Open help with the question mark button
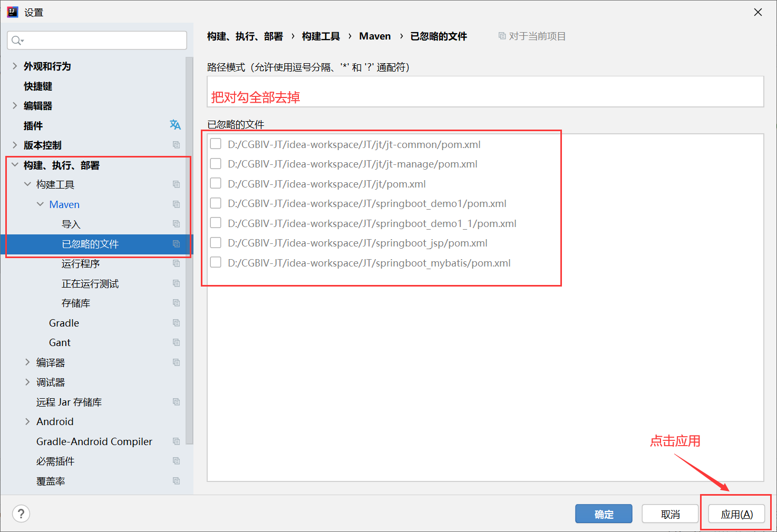 [21, 514]
